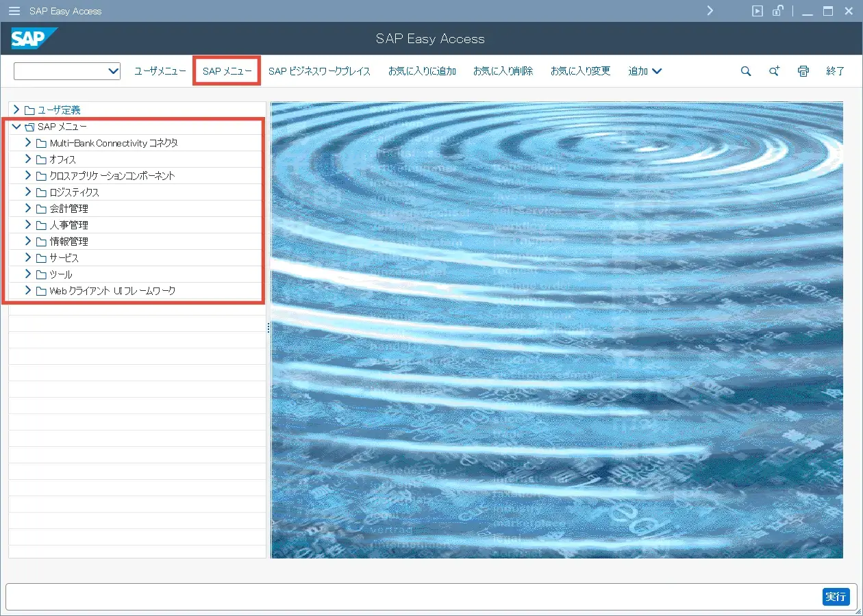Click the right arrow chevron in title bar
This screenshot has width=863, height=616.
click(x=710, y=11)
